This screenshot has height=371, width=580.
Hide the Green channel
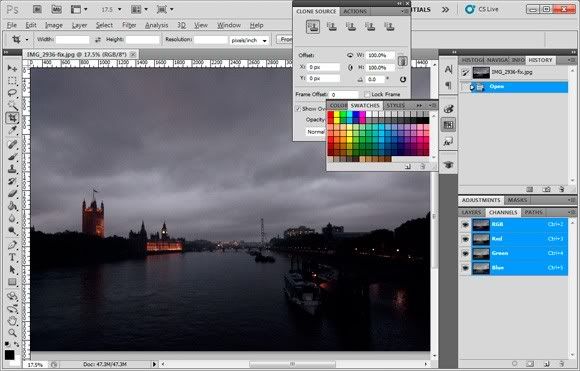[465, 253]
